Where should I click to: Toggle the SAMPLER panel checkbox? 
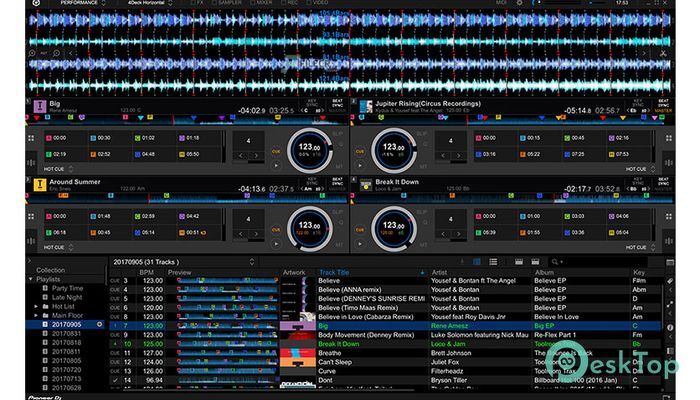227,3
